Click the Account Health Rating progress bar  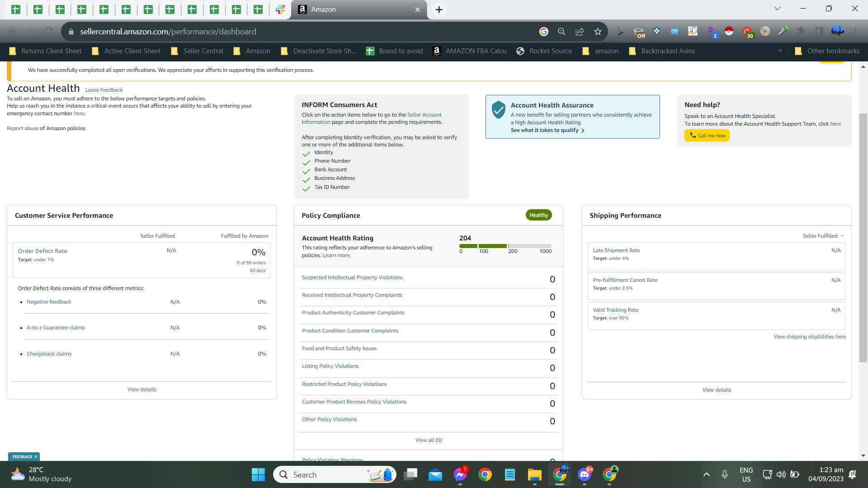505,246
